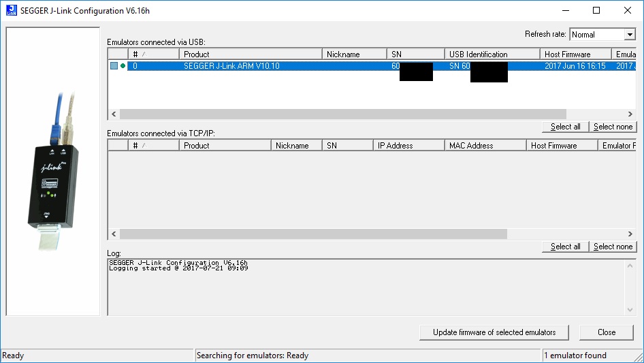Click the TCP/IP list Host Firmware column header

562,146
